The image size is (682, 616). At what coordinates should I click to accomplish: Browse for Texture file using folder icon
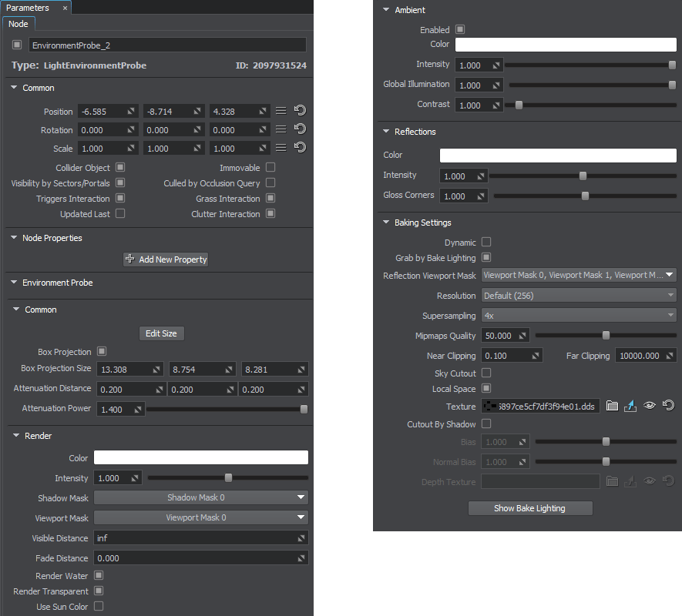tap(612, 406)
